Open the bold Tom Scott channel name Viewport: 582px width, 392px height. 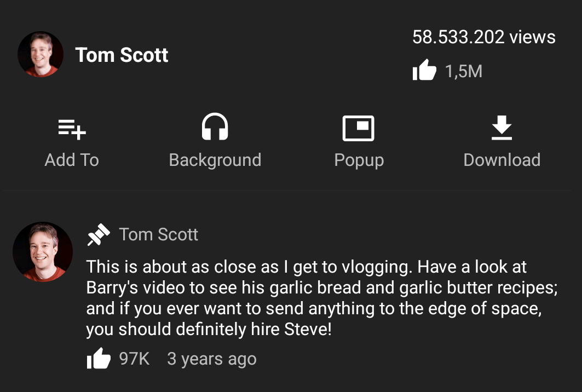click(122, 55)
